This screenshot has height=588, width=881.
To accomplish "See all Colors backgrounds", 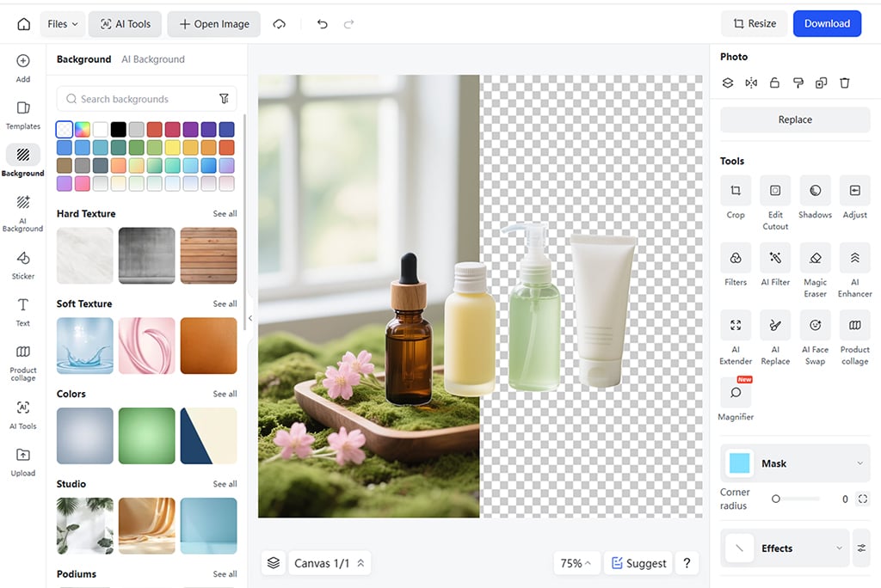I will click(225, 394).
